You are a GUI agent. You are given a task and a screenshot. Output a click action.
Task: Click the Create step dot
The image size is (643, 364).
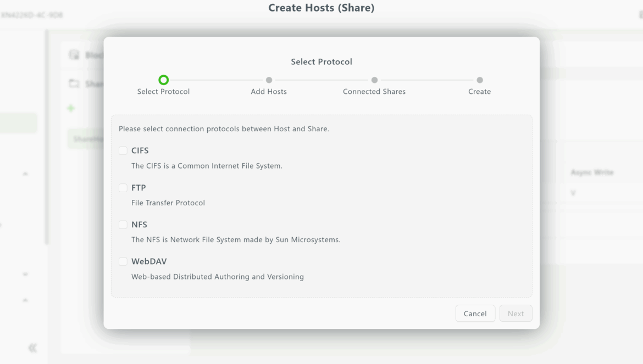(480, 80)
